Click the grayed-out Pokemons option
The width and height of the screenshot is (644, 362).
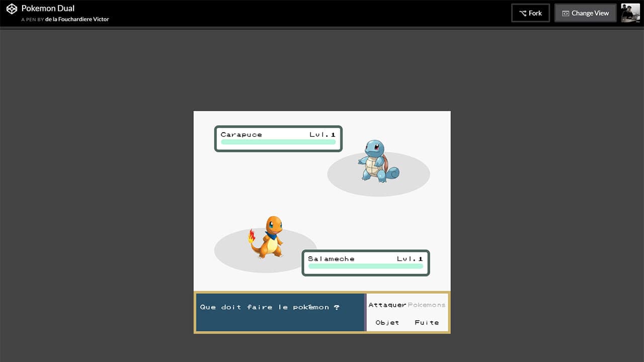click(x=427, y=305)
